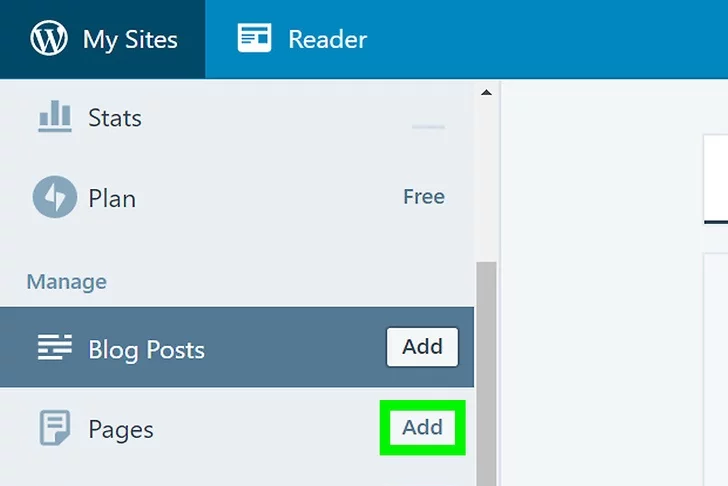Click the Reader newspaper icon
Image resolution: width=728 pixels, height=486 pixels.
(254, 39)
